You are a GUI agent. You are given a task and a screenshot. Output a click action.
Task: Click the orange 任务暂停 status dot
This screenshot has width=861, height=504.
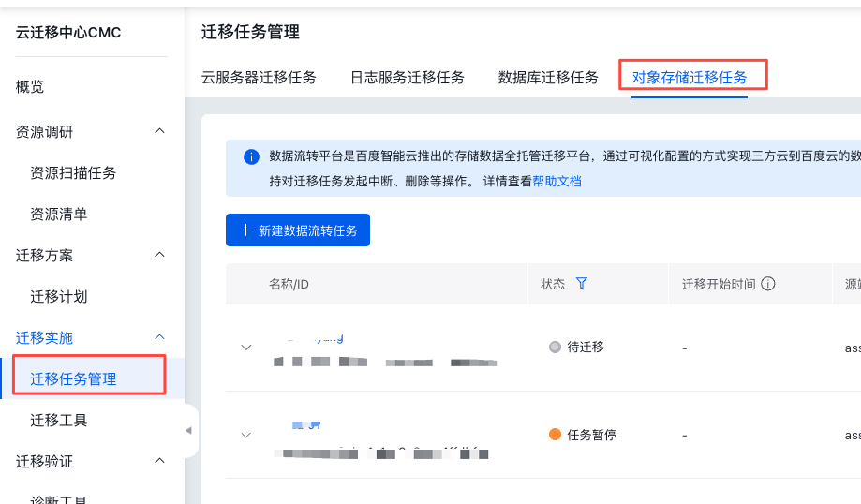(555, 435)
